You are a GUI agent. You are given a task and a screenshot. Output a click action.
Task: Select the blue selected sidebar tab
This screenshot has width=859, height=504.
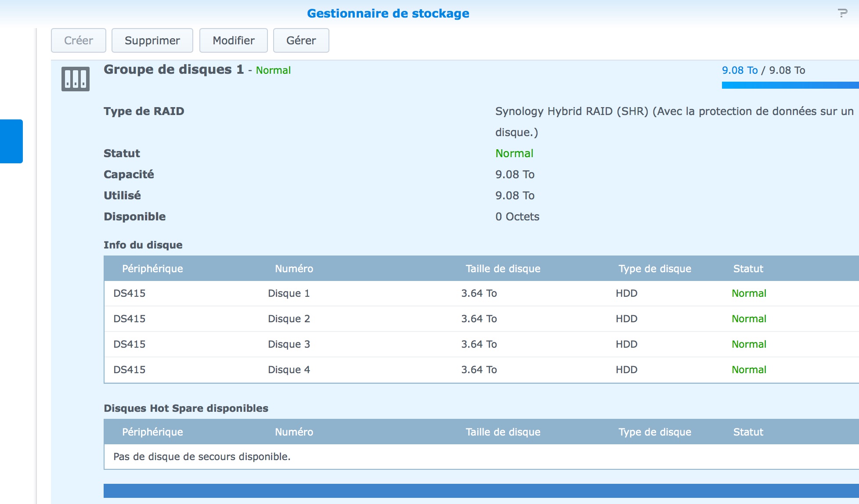pos(11,141)
